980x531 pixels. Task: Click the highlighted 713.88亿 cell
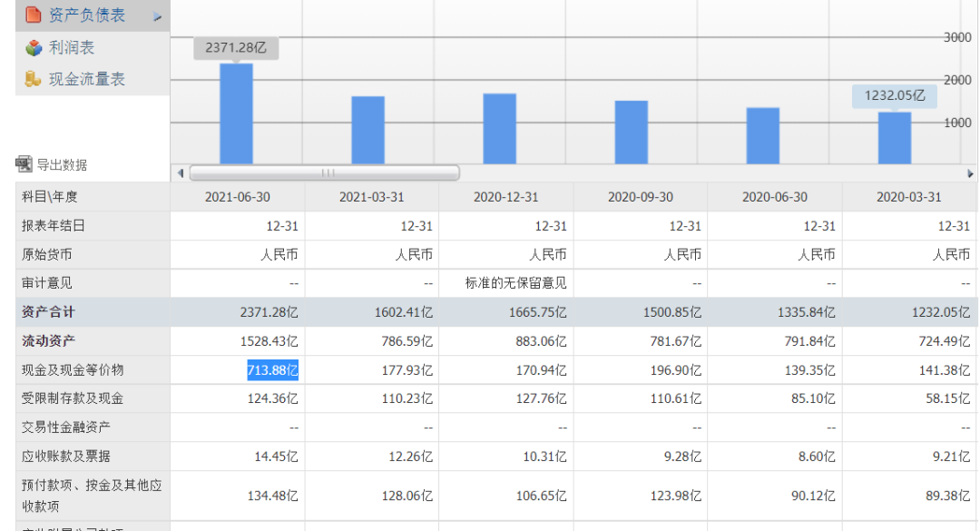coord(272,370)
